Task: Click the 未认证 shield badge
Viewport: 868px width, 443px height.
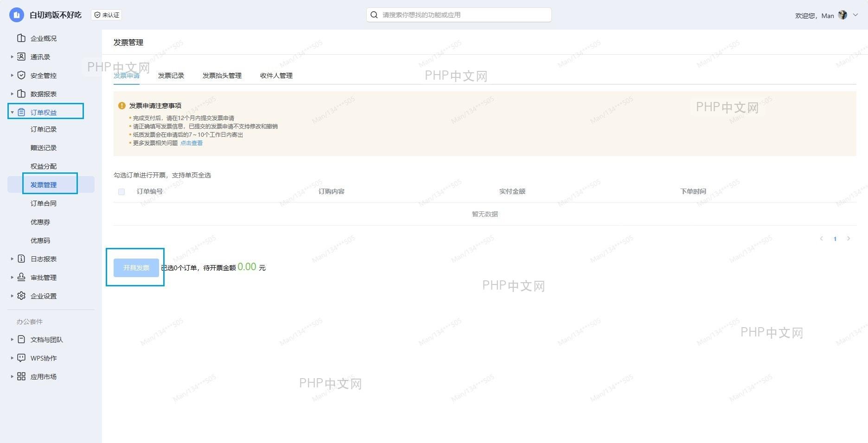Action: pos(107,15)
